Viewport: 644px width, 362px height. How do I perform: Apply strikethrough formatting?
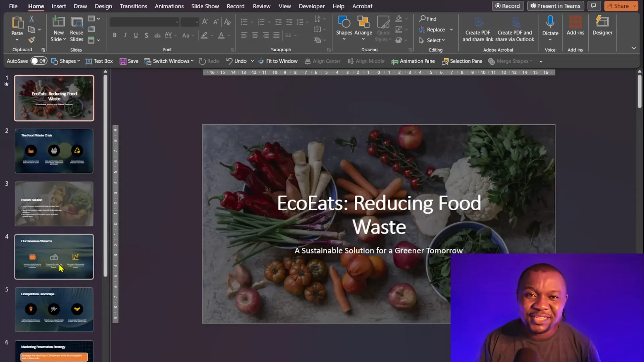tap(157, 35)
